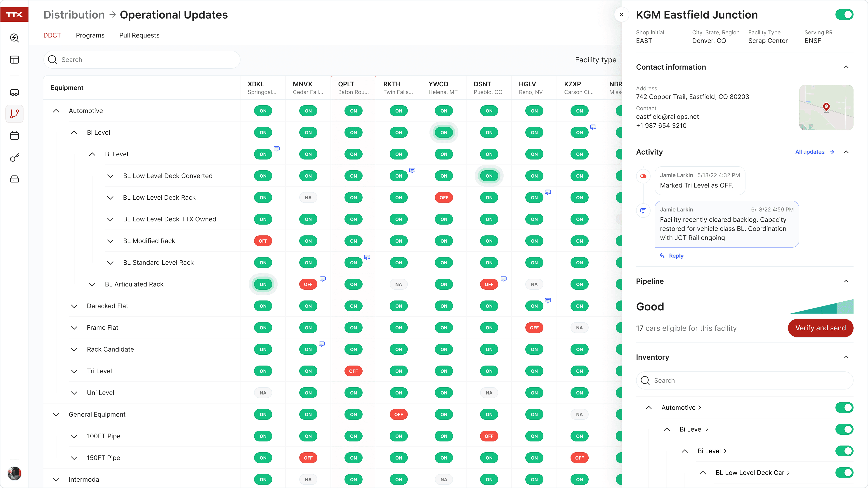Open the inbox tray icon in sidebar

coord(14,179)
